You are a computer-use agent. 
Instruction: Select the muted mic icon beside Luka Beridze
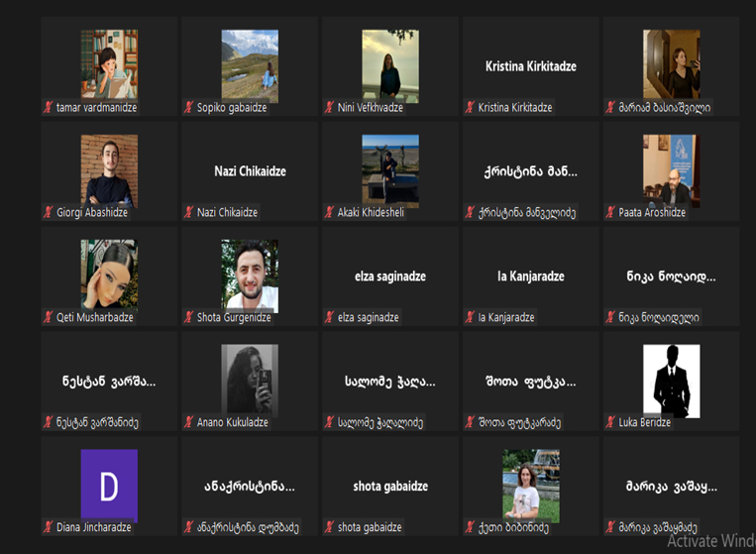coord(610,423)
